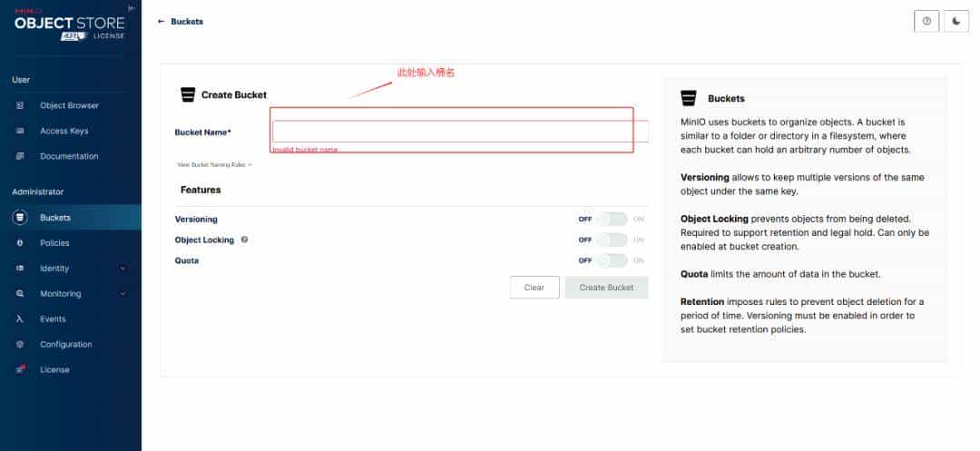Click the Object Browser sidebar icon
The width and height of the screenshot is (980, 451).
20,105
